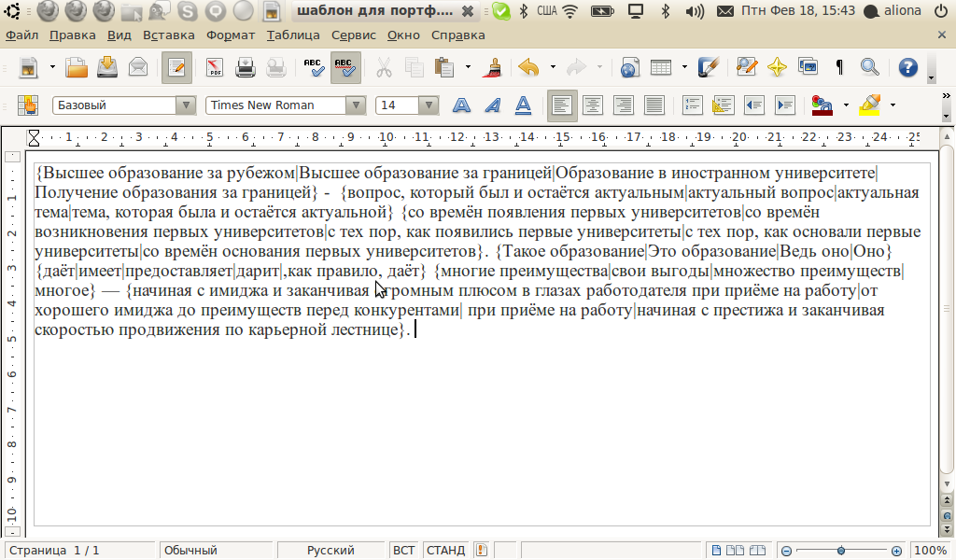Screen dimensions: 956x560
Task: Toggle nonprinting characters pilcrow button
Action: (839, 67)
